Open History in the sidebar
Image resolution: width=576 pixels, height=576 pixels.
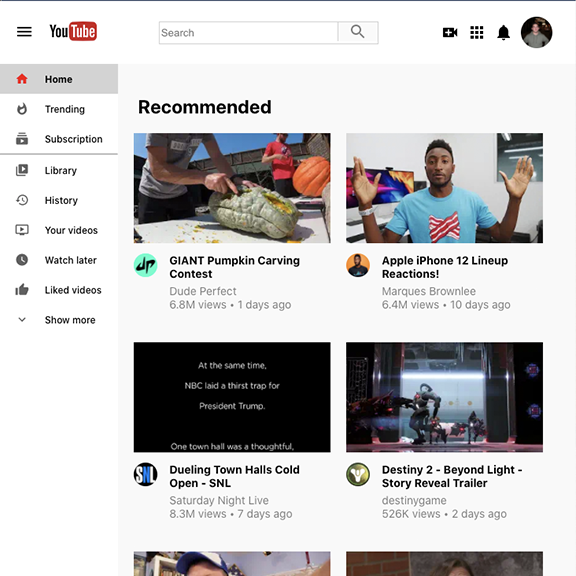(x=59, y=200)
